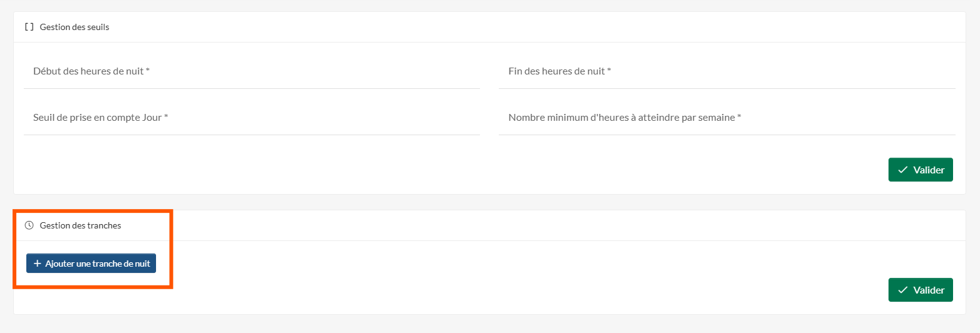
Task: Click the Gestion des tranches section title
Action: [x=80, y=225]
